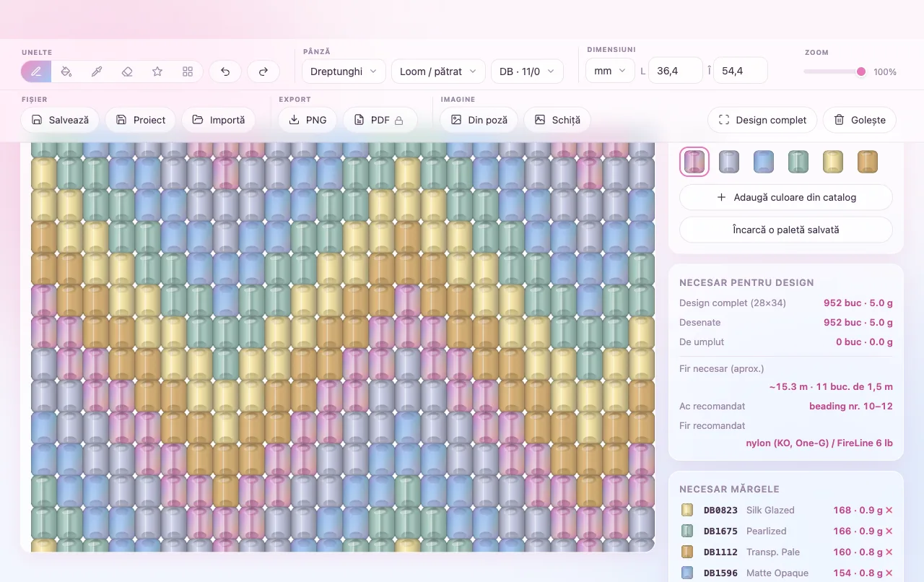Select the star stamp tool
Image resolution: width=924 pixels, height=582 pixels.
point(157,71)
